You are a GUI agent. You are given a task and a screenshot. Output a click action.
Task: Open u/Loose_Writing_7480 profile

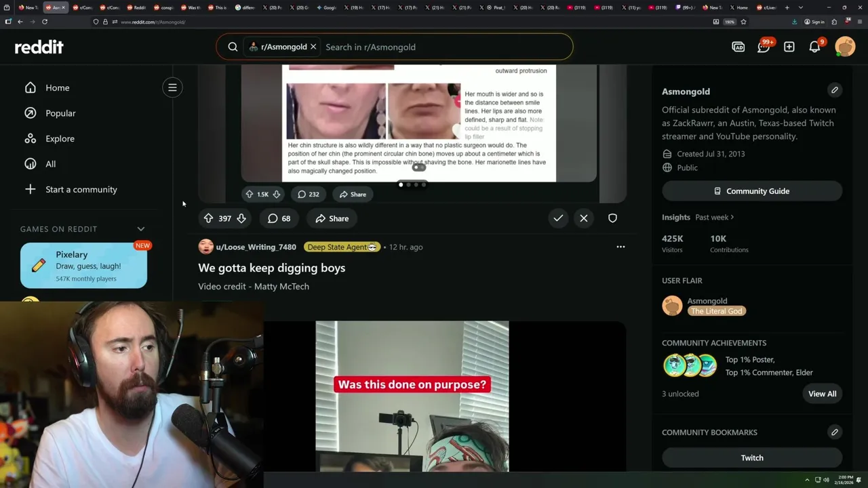tap(256, 247)
